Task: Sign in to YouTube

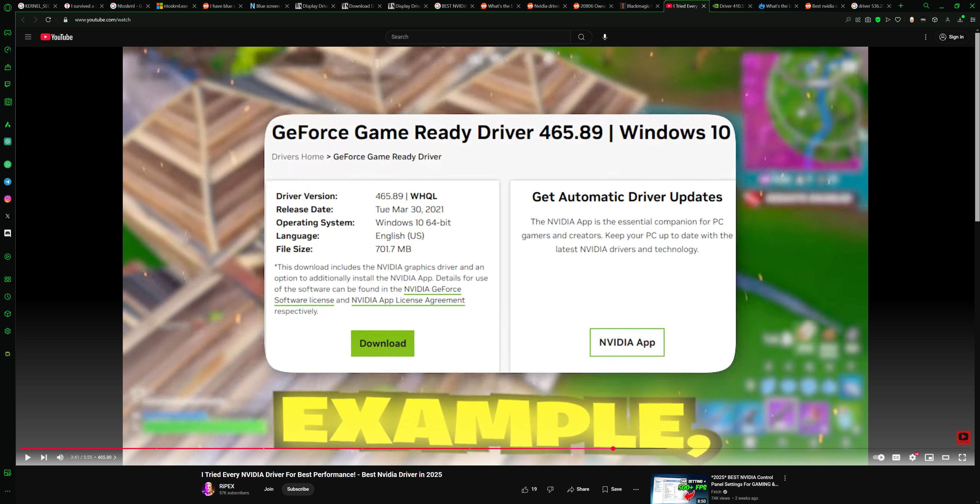Action: pyautogui.click(x=952, y=37)
